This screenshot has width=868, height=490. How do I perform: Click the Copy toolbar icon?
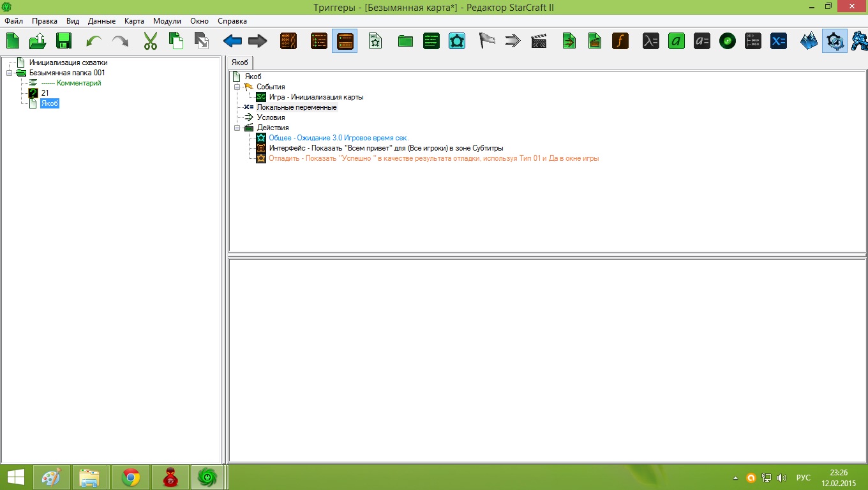click(176, 41)
